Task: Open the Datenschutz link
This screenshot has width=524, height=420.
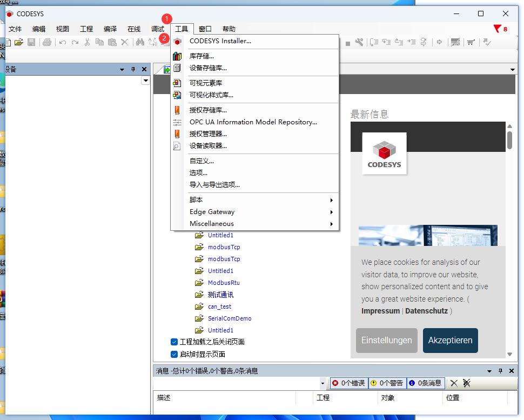Action: point(426,311)
